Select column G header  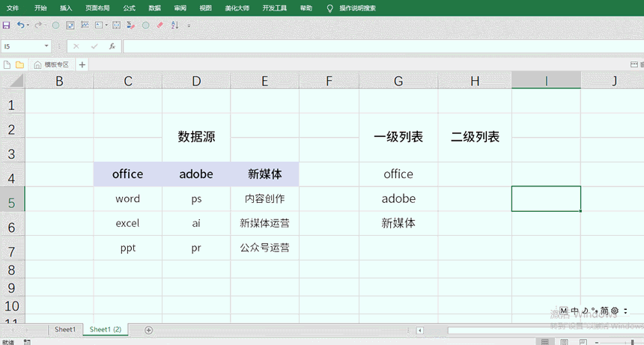tap(398, 81)
